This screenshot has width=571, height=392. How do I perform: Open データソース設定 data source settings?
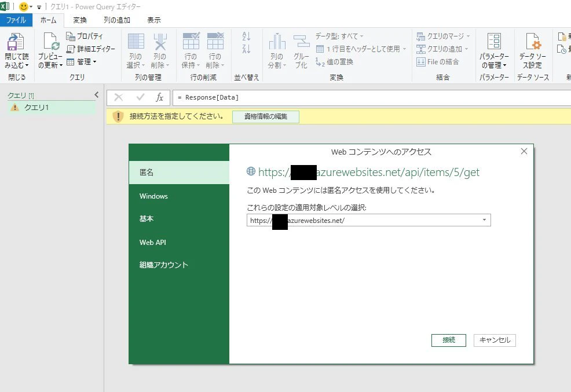[533, 50]
